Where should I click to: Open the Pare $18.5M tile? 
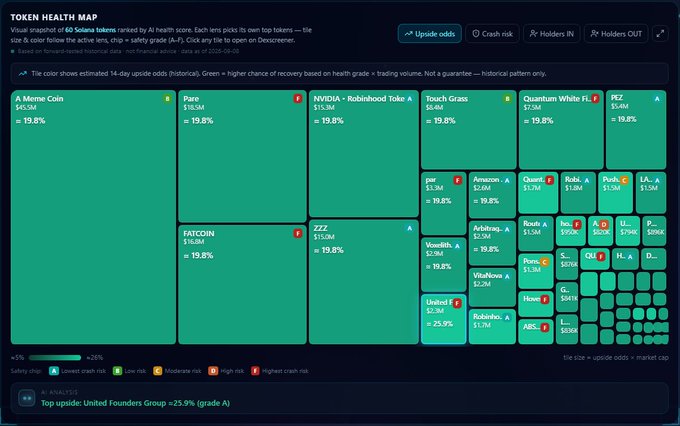pos(242,156)
